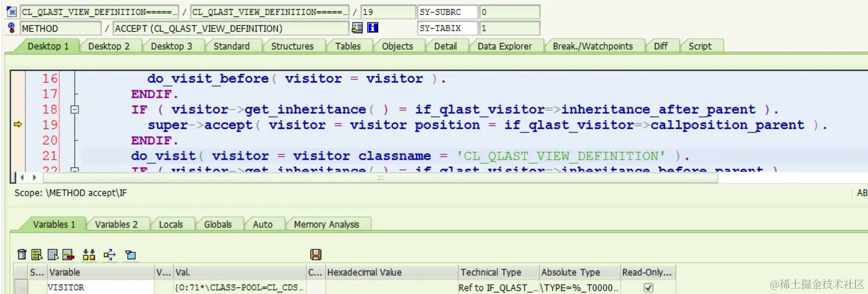Image resolution: width=868 pixels, height=294 pixels.
Task: Click the Absolute Type column header
Action: click(x=579, y=272)
